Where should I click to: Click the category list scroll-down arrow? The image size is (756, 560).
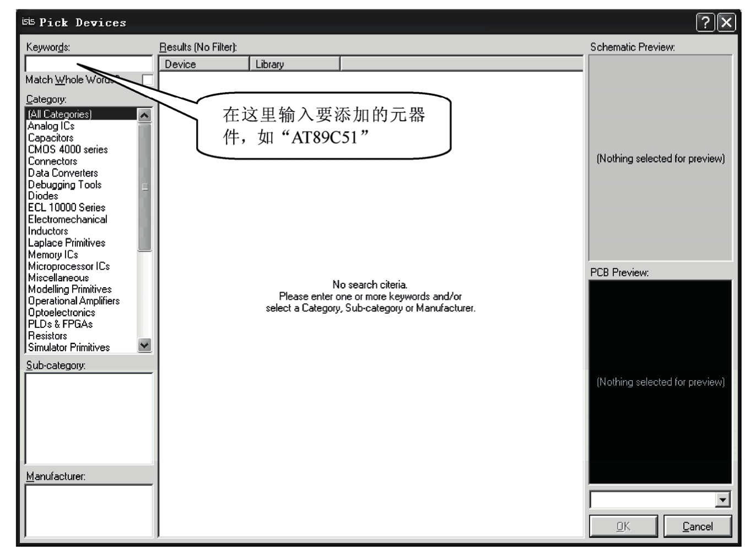[144, 346]
